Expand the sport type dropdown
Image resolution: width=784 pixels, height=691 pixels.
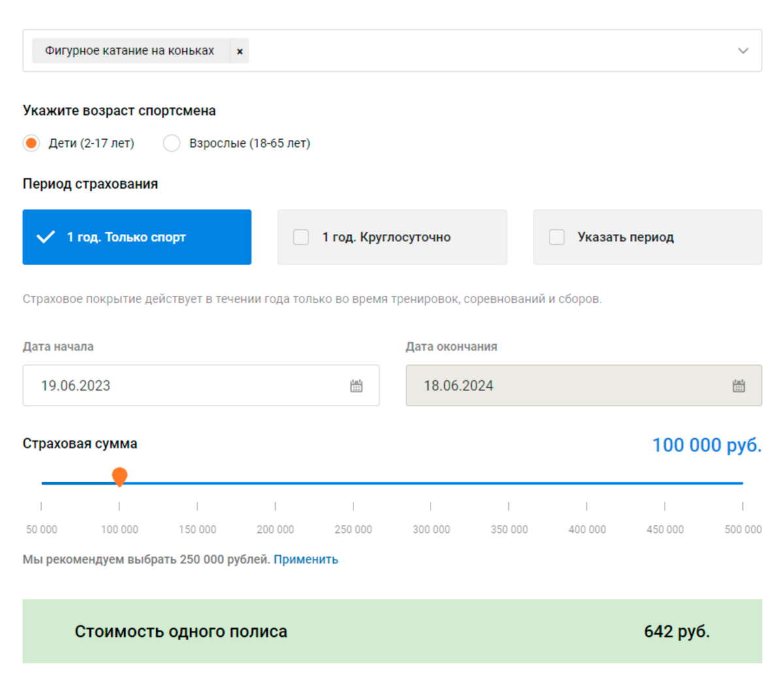(x=743, y=51)
